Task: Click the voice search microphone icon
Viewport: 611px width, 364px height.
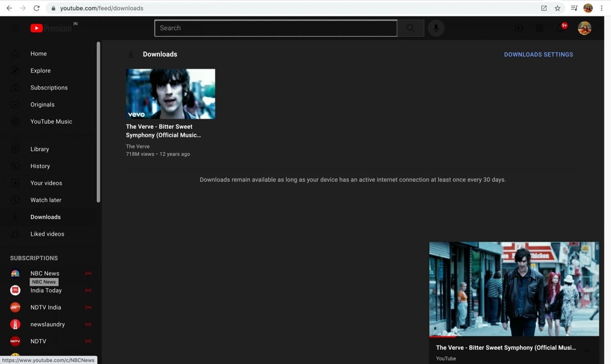Action: [x=436, y=28]
